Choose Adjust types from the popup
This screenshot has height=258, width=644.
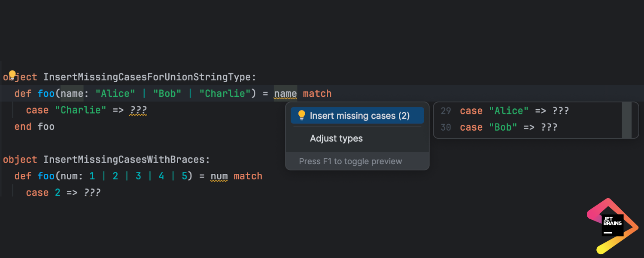point(336,138)
